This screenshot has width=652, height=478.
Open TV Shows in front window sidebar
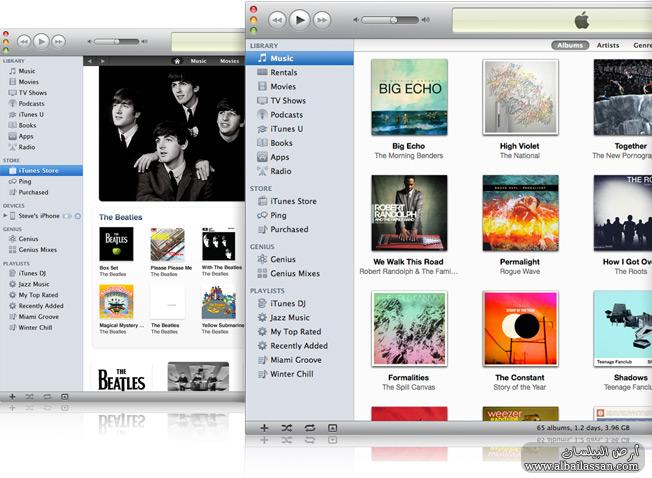point(299,101)
